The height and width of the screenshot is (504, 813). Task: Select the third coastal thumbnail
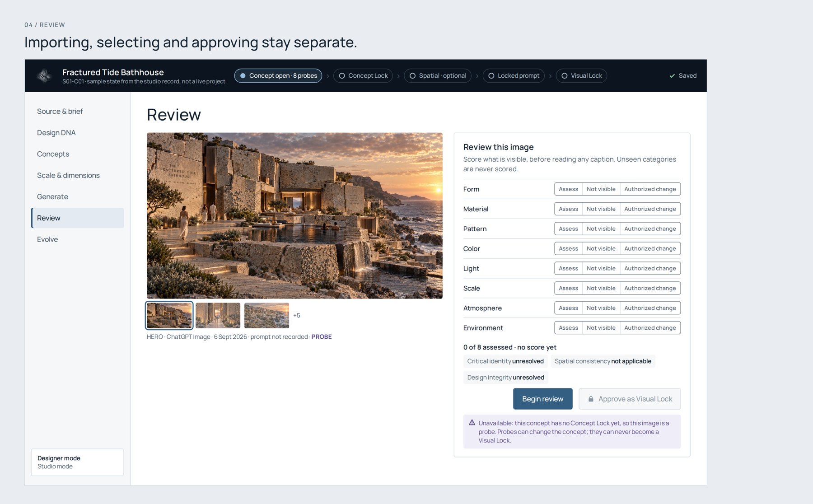[x=266, y=315]
